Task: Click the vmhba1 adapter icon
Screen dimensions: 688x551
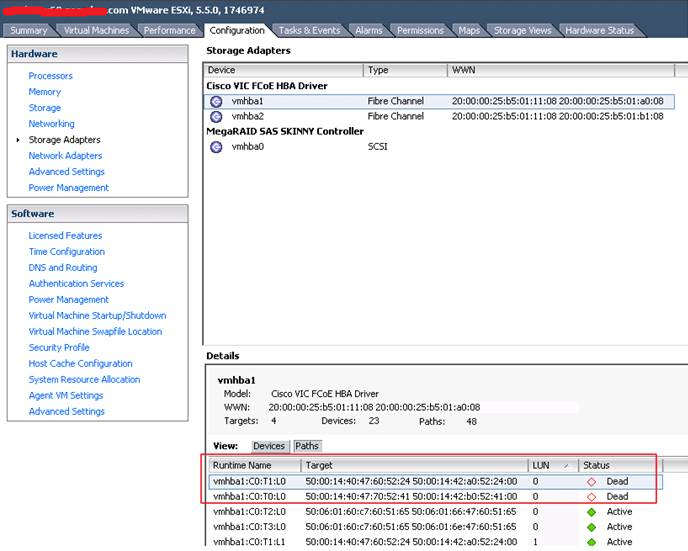Action: coord(216,101)
